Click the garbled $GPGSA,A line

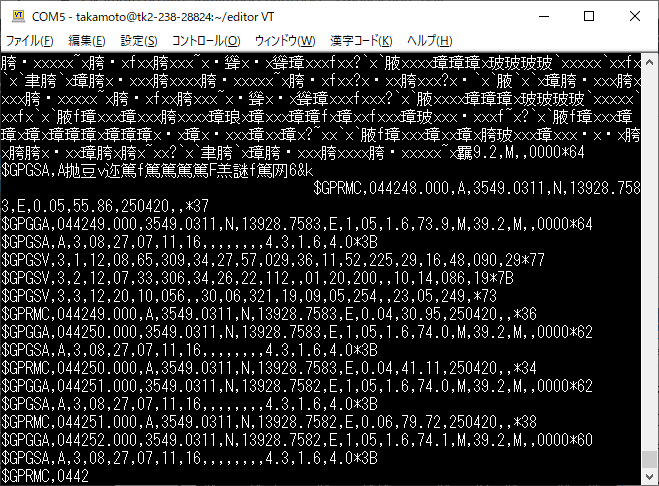coord(157,170)
